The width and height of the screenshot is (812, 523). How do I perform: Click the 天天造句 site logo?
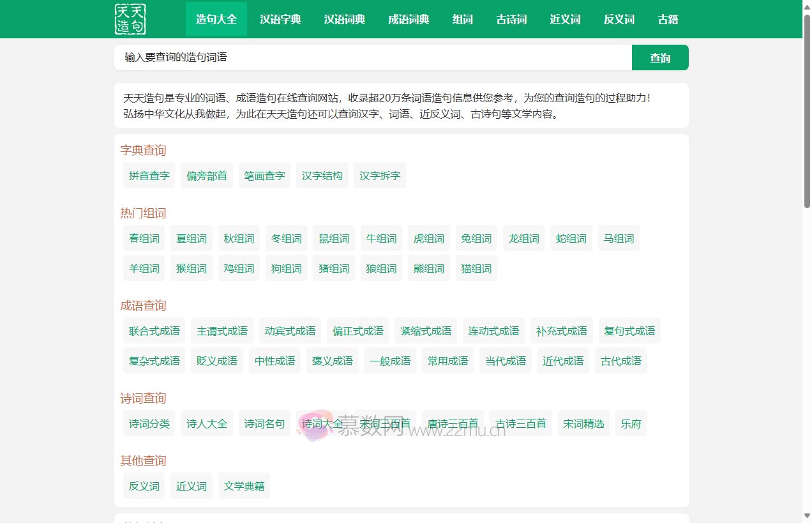(130, 19)
